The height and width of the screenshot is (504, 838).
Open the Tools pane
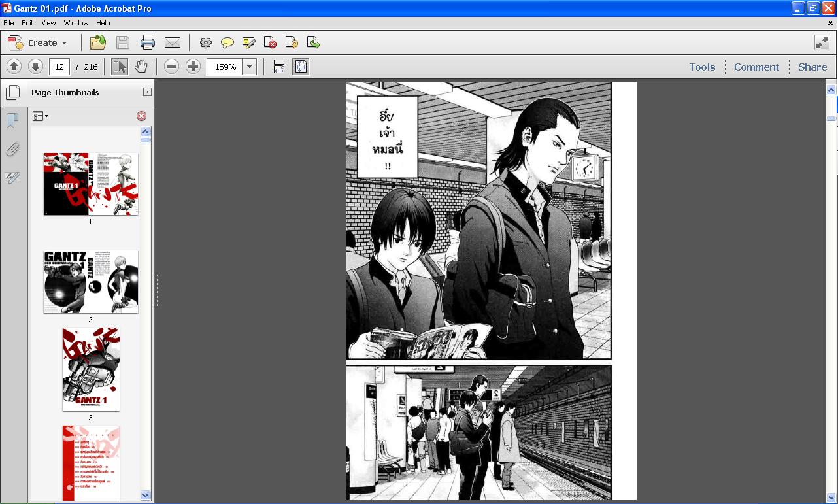click(702, 67)
